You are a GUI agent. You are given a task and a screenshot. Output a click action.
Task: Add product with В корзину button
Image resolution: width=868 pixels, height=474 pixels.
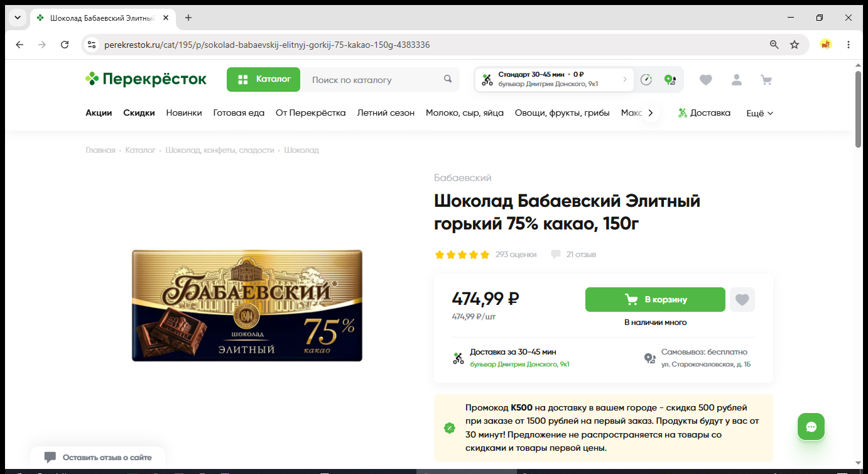coord(655,299)
